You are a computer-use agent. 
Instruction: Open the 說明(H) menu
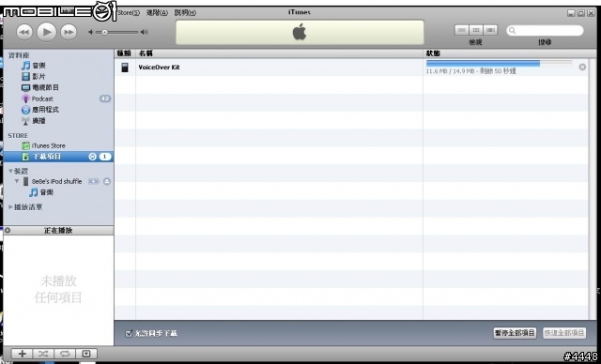185,12
